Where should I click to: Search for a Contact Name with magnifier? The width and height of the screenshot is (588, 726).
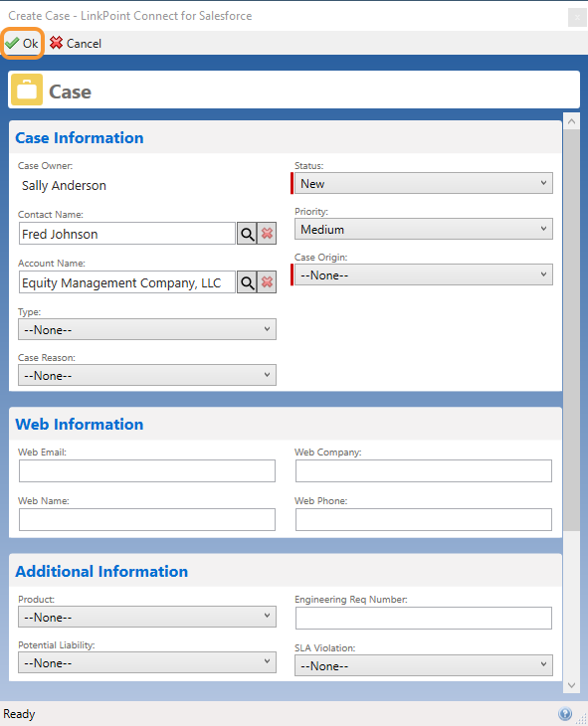click(247, 234)
